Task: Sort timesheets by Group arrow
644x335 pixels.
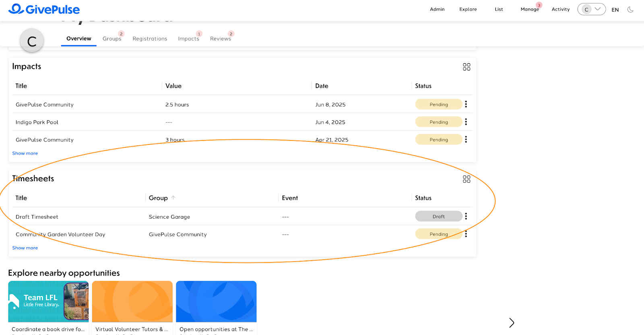Action: 173,198
